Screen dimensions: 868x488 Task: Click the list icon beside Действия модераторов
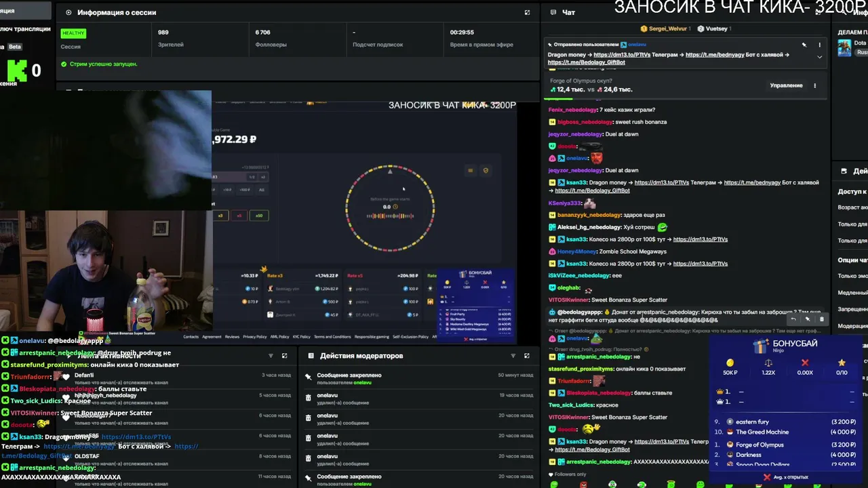pos(311,356)
